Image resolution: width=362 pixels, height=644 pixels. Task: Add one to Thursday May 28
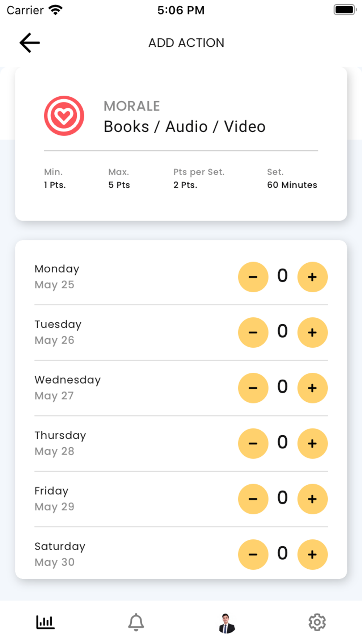point(312,444)
